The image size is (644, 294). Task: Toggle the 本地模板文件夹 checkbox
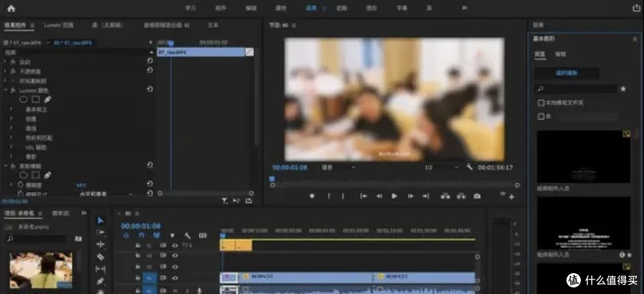(541, 103)
